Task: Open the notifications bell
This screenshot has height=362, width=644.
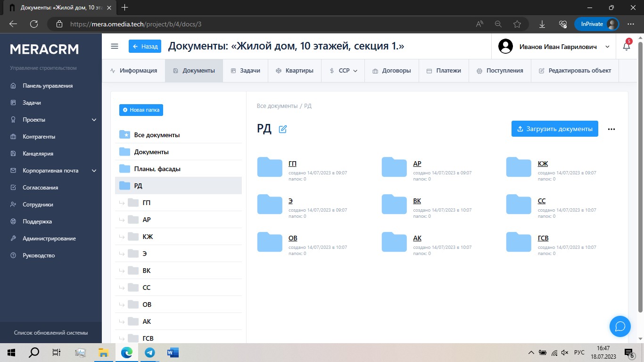Action: click(x=626, y=47)
